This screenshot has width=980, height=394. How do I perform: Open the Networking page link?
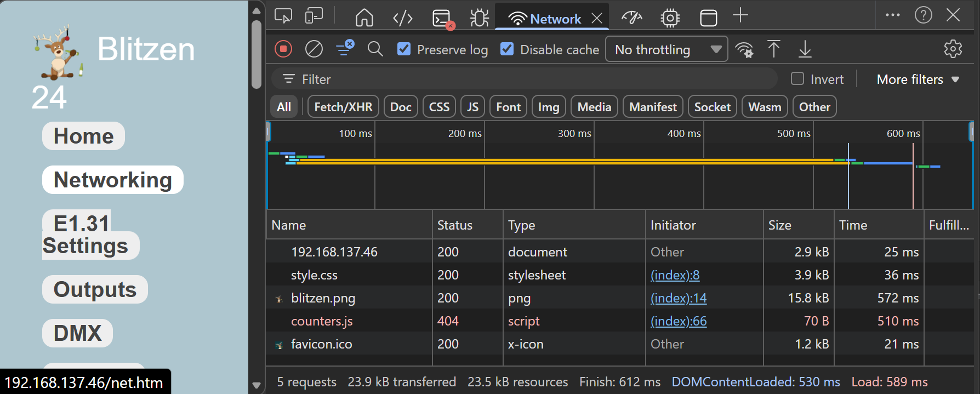tap(113, 180)
